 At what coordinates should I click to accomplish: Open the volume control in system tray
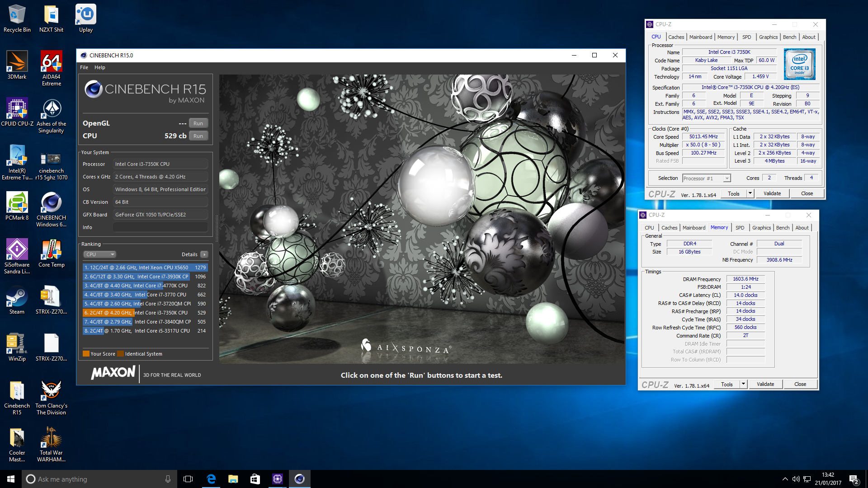coord(796,479)
